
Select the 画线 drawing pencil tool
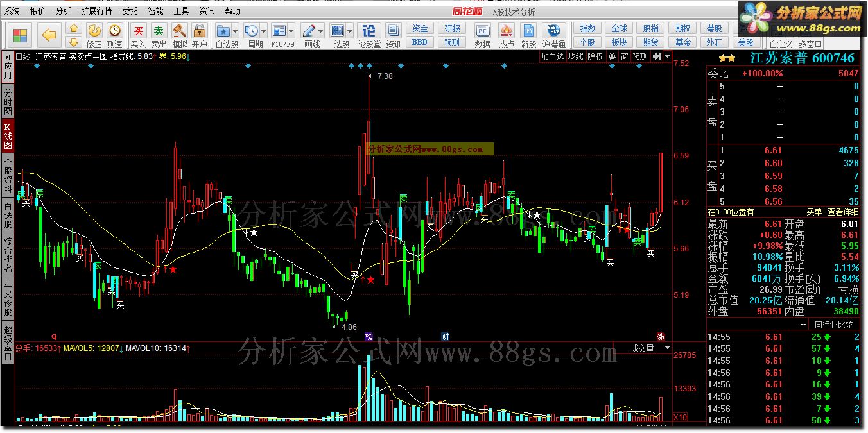point(309,31)
